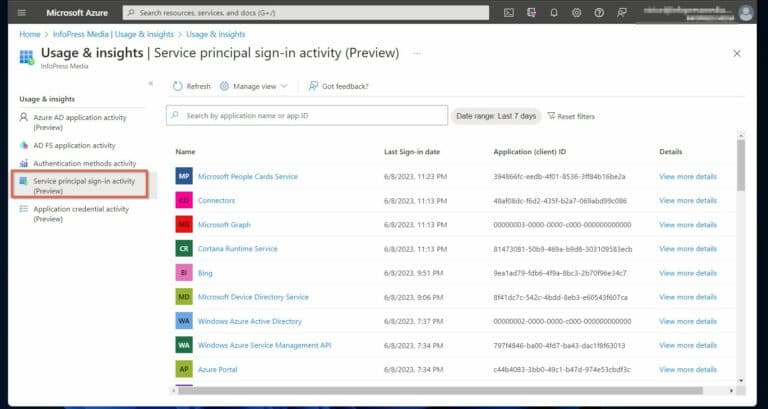This screenshot has width=768, height=409.
Task: Open Microsoft People Cards Service
Action: pos(248,176)
